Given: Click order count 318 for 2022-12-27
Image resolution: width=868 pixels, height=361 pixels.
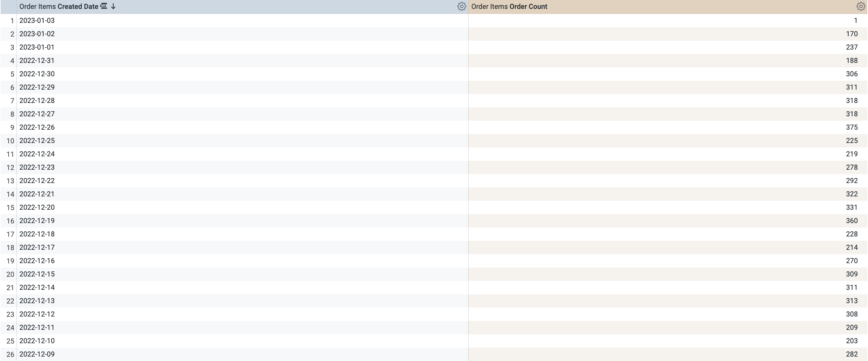Looking at the screenshot, I should (852, 114).
